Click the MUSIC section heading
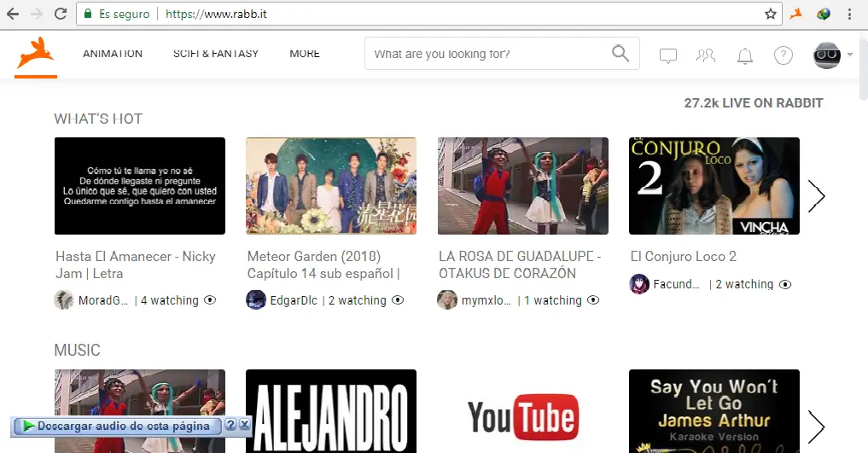 [x=77, y=350]
